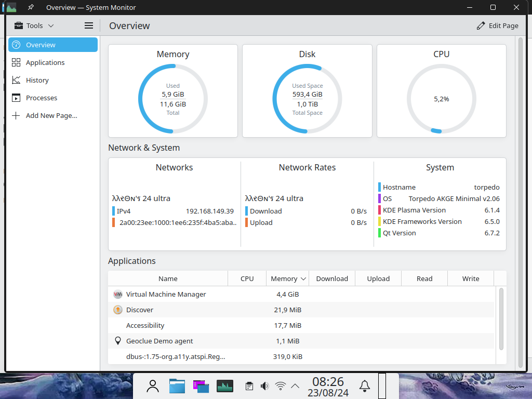Click the Overview gauge icon in sidebar
The image size is (532, 399).
(16, 45)
